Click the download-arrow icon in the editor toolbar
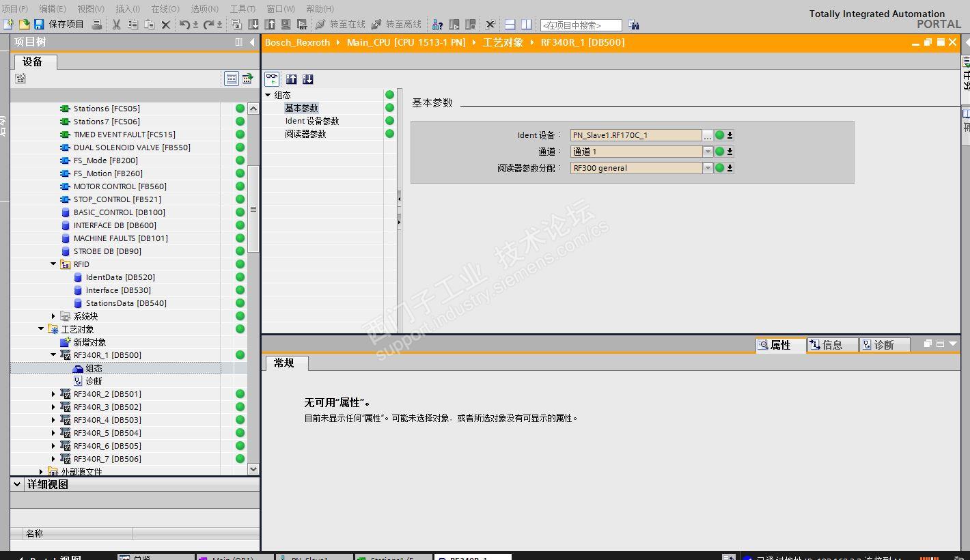The width and height of the screenshot is (970, 560). (x=307, y=79)
